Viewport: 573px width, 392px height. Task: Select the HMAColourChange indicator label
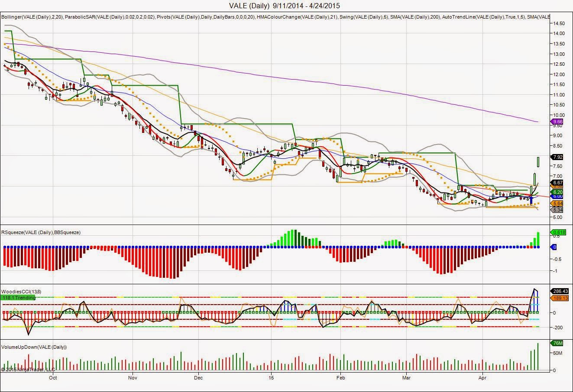pyautogui.click(x=297, y=17)
